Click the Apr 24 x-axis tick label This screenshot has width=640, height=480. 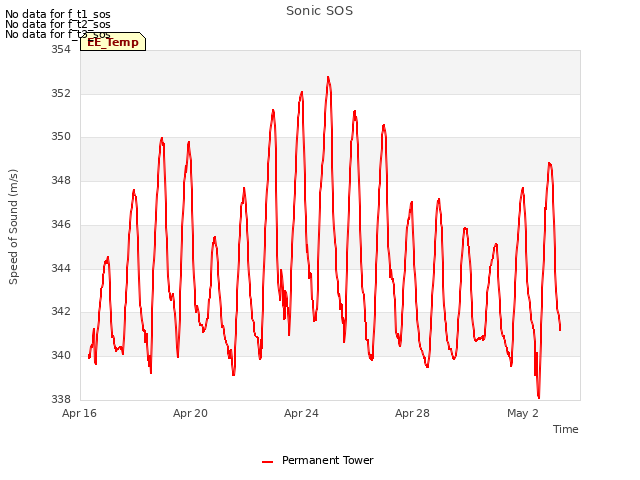[301, 413]
